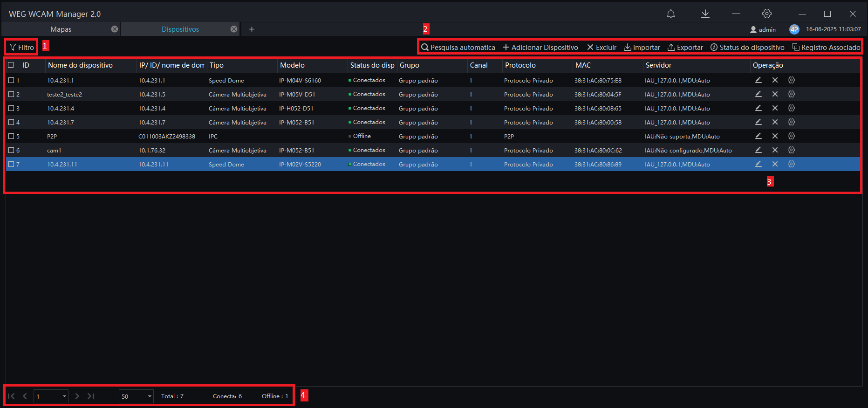Delete device 10.4.231.1 with X icon
Screen dimensions: 868x408
tap(775, 80)
